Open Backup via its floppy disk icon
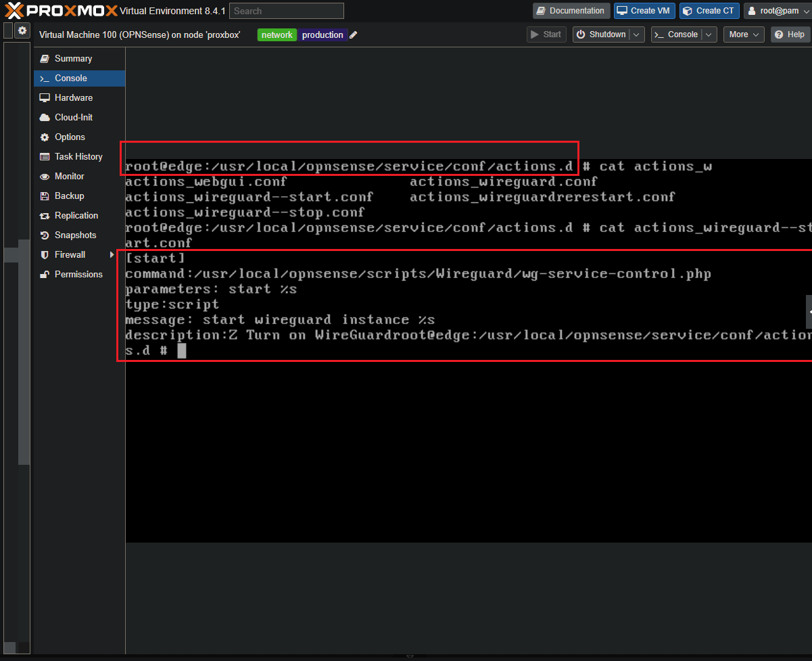812x661 pixels. click(x=45, y=196)
